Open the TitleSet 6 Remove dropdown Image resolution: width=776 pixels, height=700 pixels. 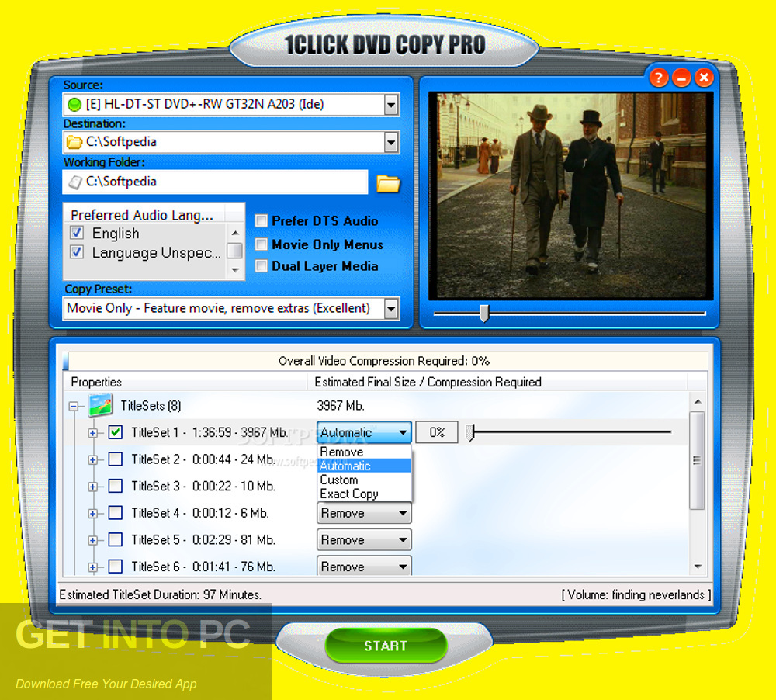click(364, 567)
